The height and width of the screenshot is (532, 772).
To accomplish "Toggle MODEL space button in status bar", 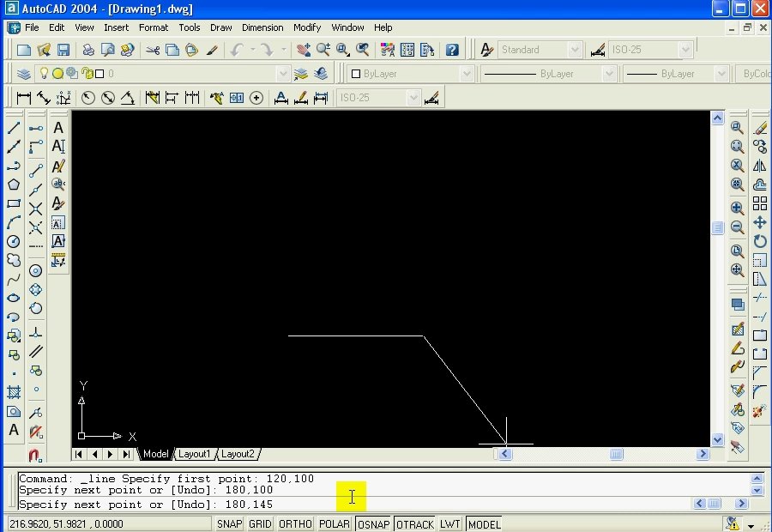I will pyautogui.click(x=485, y=524).
